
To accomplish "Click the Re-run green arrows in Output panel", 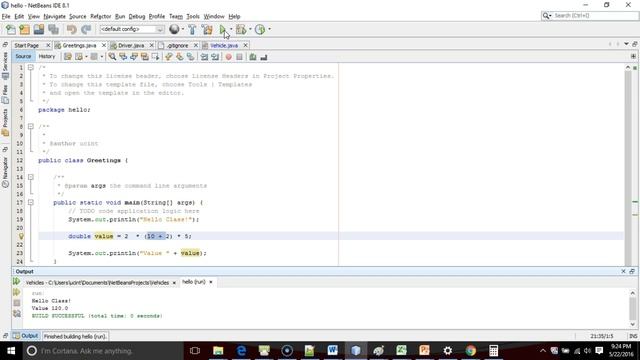I will 16,281.
